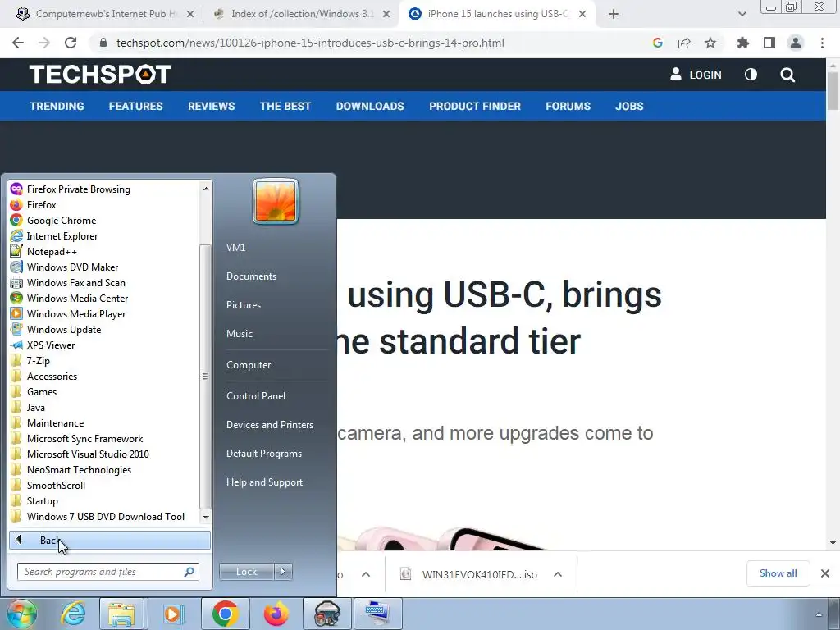This screenshot has height=630, width=840.
Task: Open Windows DVD Maker
Action: [72, 267]
